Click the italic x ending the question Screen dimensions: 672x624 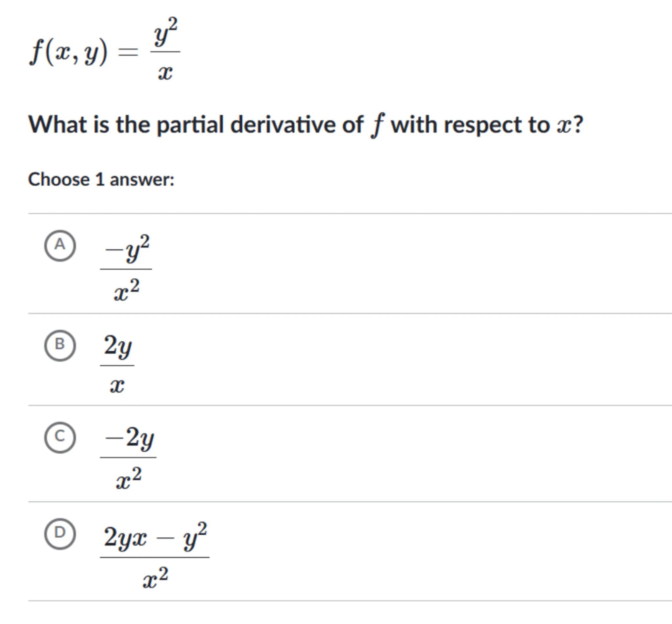(x=564, y=126)
